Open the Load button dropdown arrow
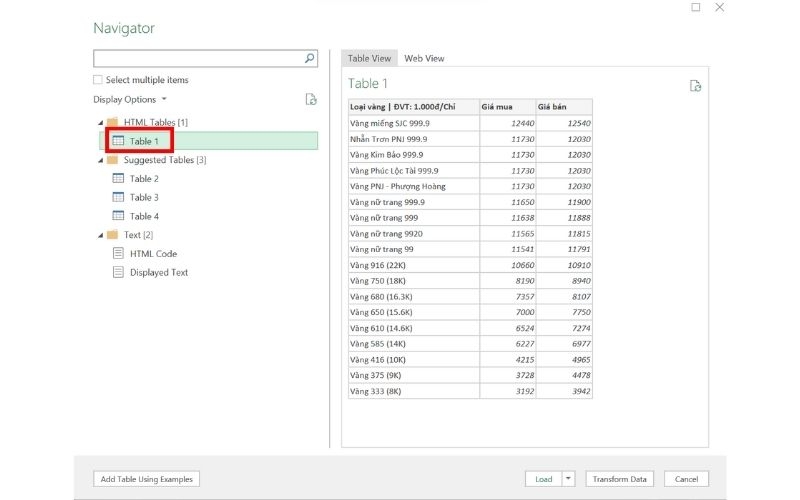Image resolution: width=800 pixels, height=500 pixels. pos(568,479)
